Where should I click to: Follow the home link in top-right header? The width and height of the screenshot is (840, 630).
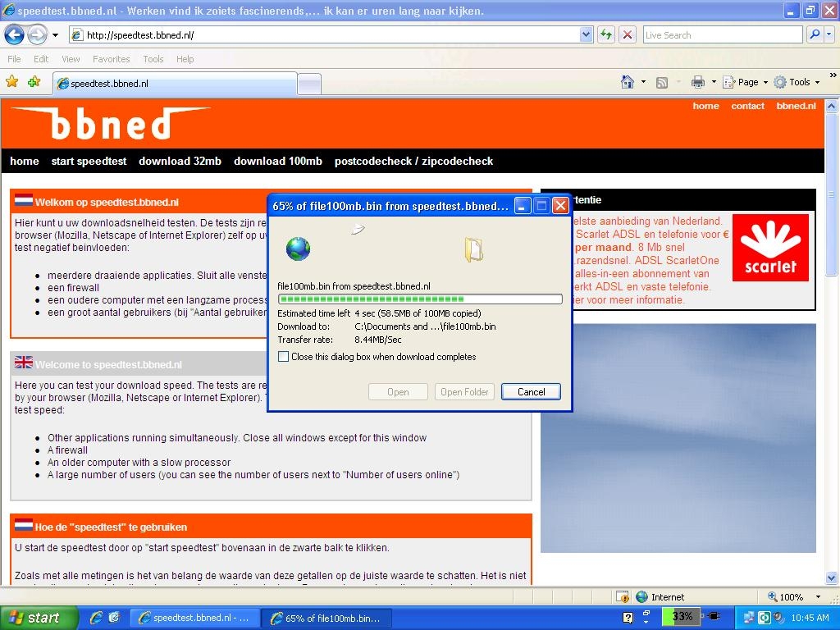pos(705,106)
